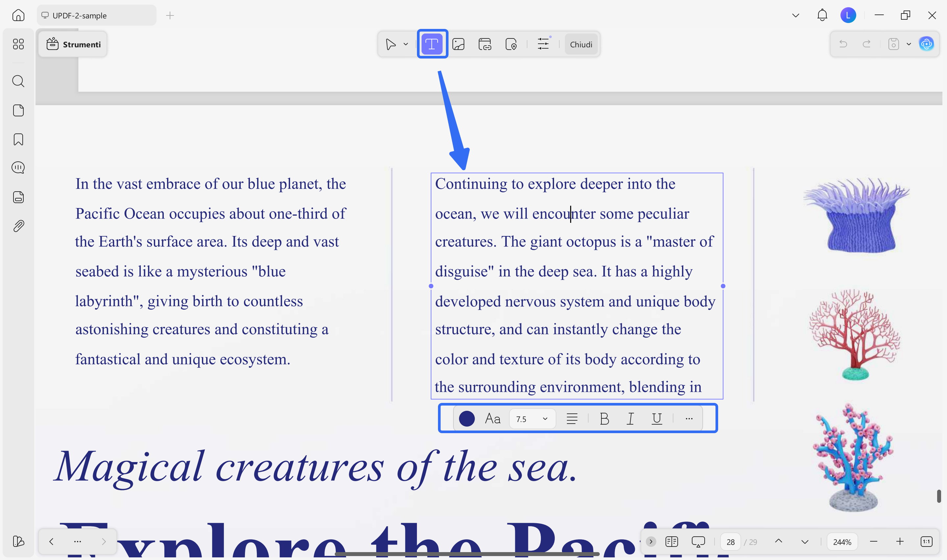Go to next page down chevron
Image resolution: width=947 pixels, height=560 pixels.
coord(805,542)
